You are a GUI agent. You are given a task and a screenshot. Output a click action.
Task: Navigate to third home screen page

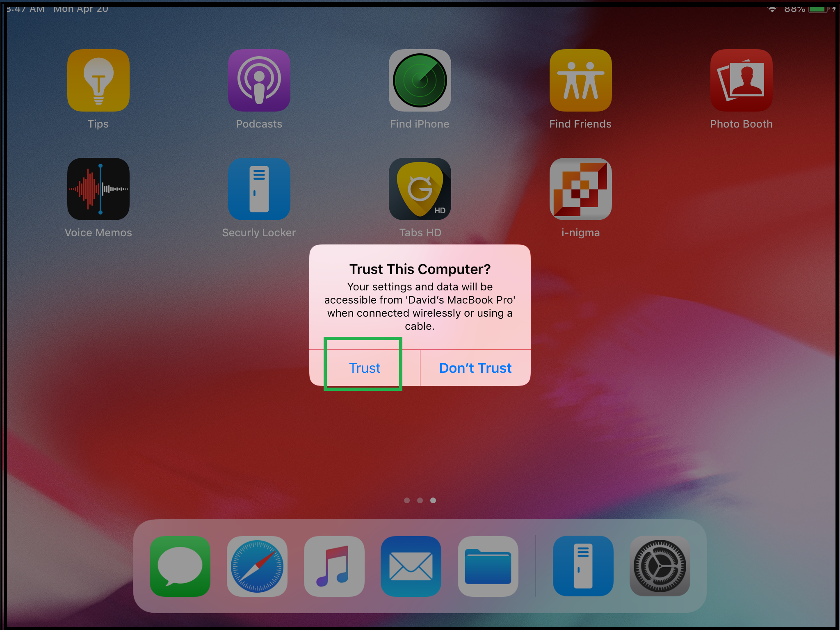tap(433, 500)
